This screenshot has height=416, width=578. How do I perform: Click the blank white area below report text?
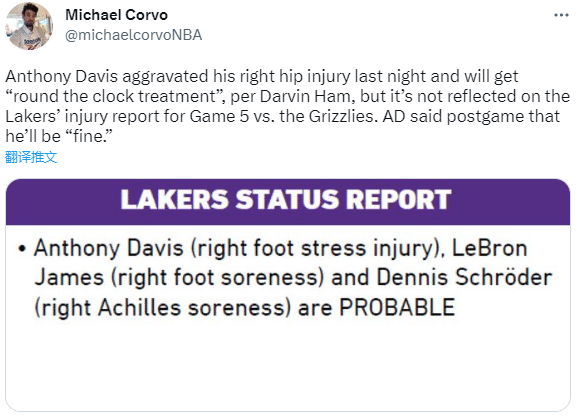288,365
